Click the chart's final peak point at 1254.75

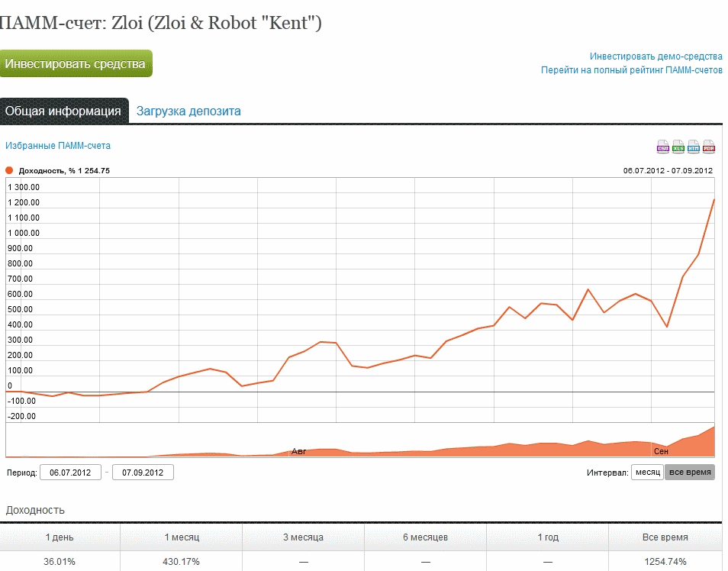point(714,200)
